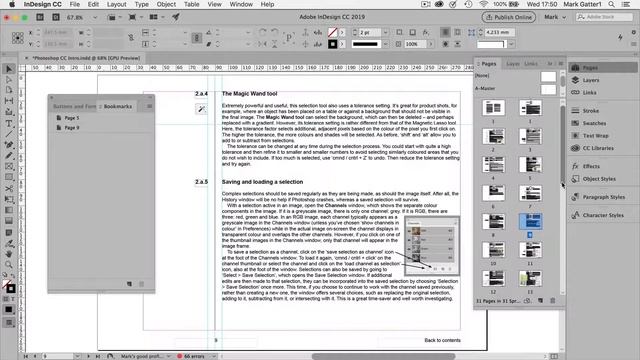
Task: Open the zoom level 67.8% dropdown
Action: coord(95,18)
